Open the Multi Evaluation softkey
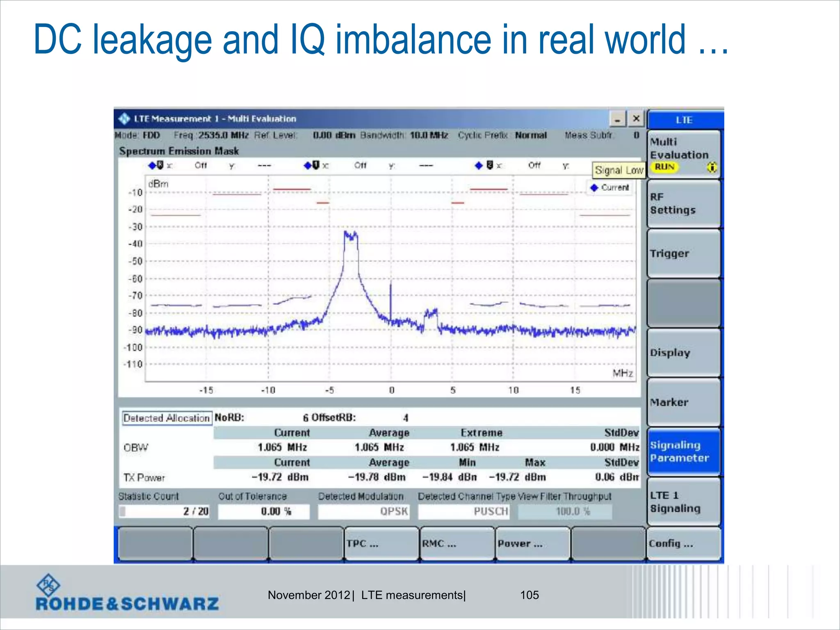 pos(684,154)
